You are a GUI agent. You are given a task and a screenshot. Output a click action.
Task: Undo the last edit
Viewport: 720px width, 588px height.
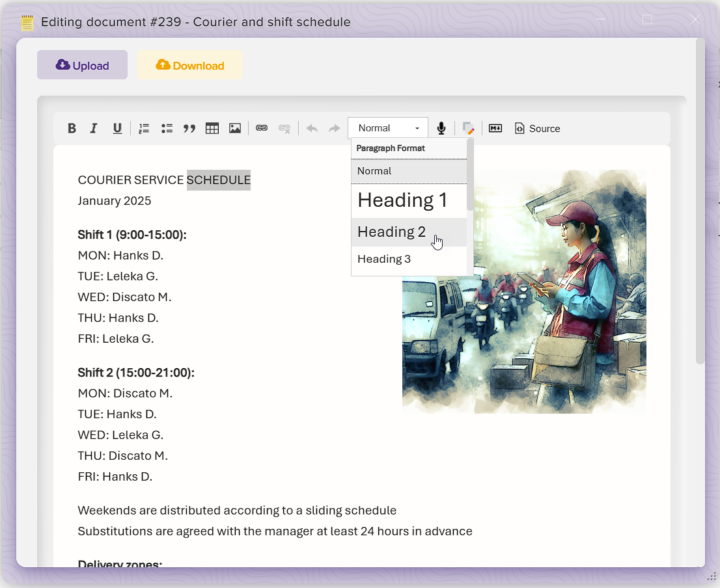[312, 128]
